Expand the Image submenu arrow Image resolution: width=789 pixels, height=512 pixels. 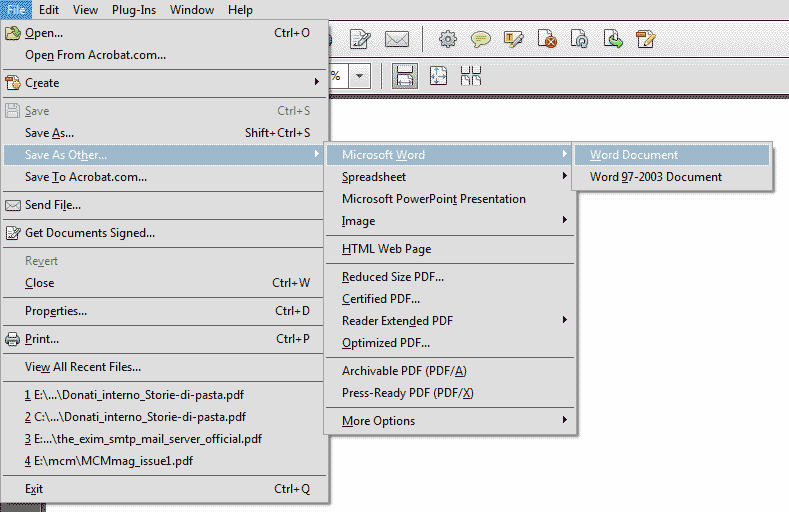click(565, 220)
